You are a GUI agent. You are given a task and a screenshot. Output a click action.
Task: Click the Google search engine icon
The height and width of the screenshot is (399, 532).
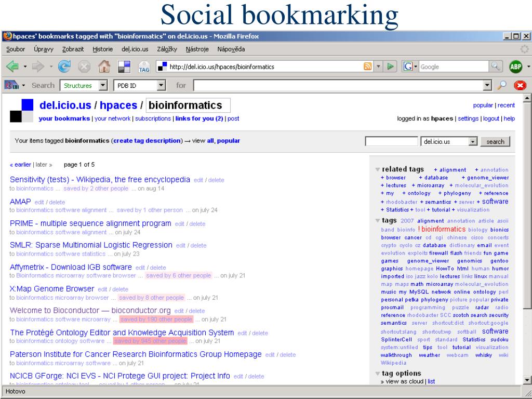407,66
